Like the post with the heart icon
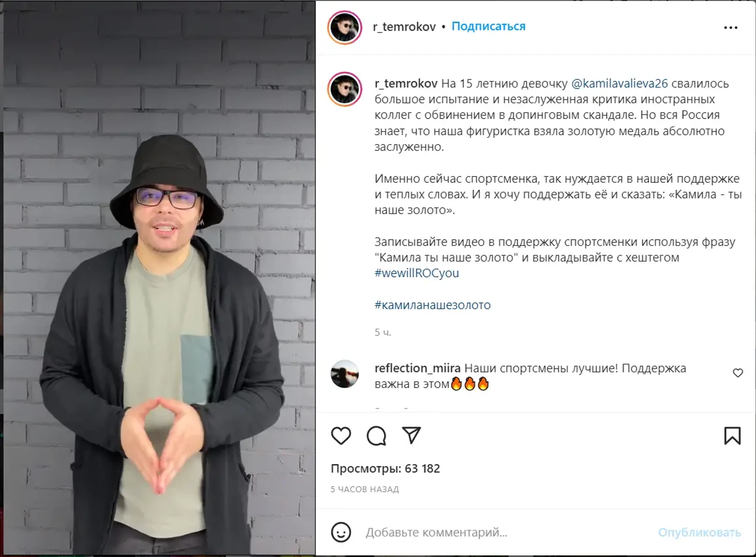This screenshot has width=756, height=557. [341, 436]
